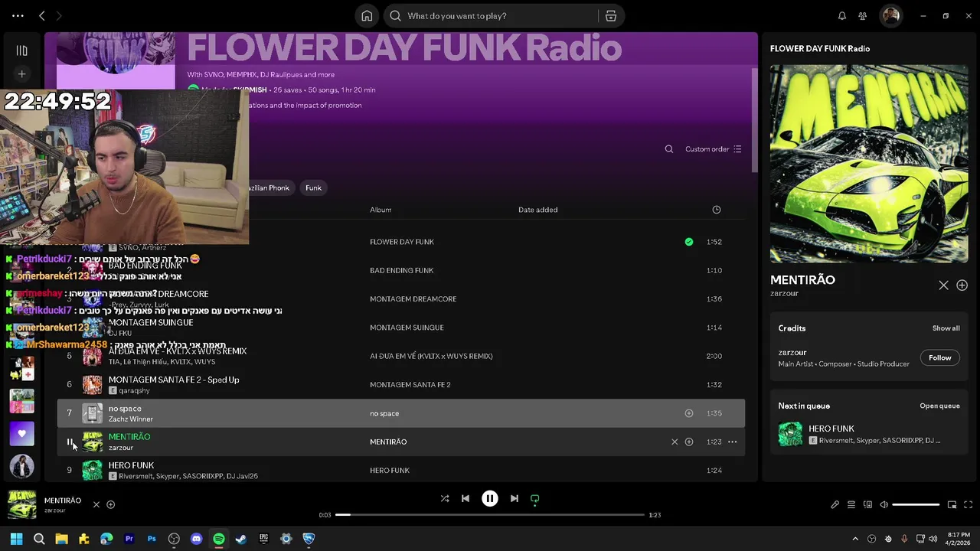Select the Funk genre chip
Screen dimensions: 980x551
pos(313,187)
